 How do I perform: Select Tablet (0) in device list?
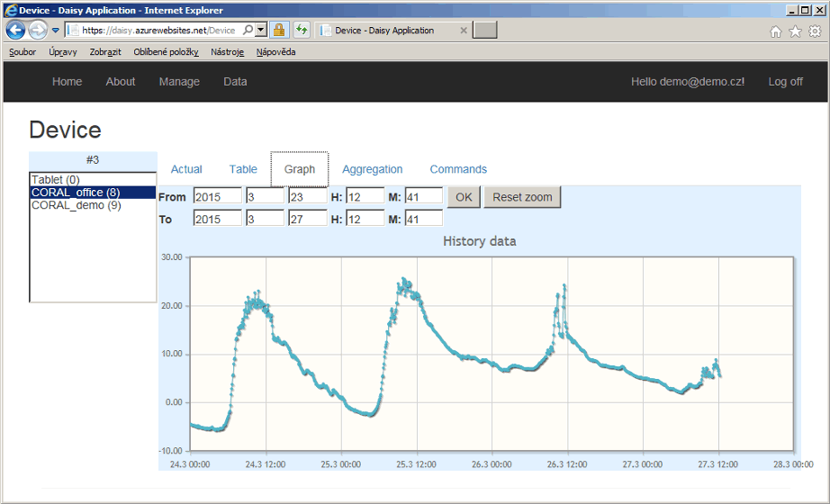point(93,179)
